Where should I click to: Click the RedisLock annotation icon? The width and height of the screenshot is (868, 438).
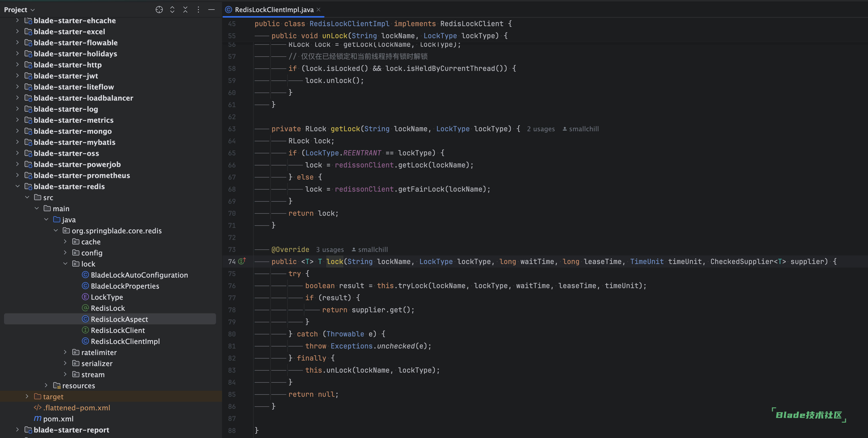(x=86, y=308)
